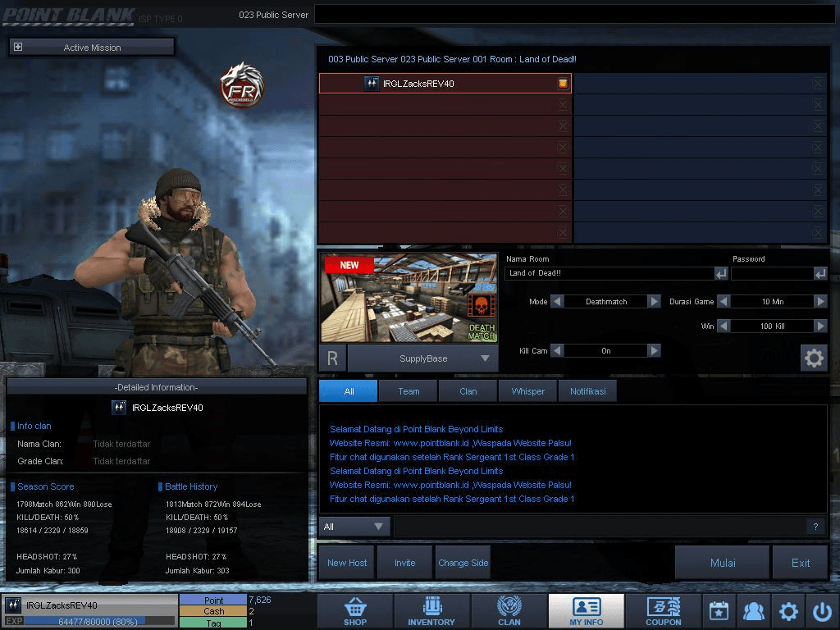Open game settings gear in bottom bar

click(x=788, y=610)
